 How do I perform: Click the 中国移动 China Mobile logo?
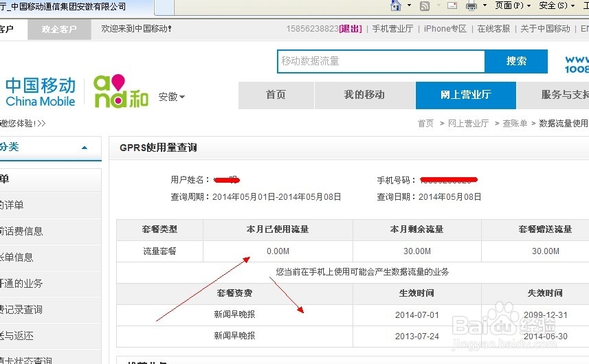[x=40, y=92]
